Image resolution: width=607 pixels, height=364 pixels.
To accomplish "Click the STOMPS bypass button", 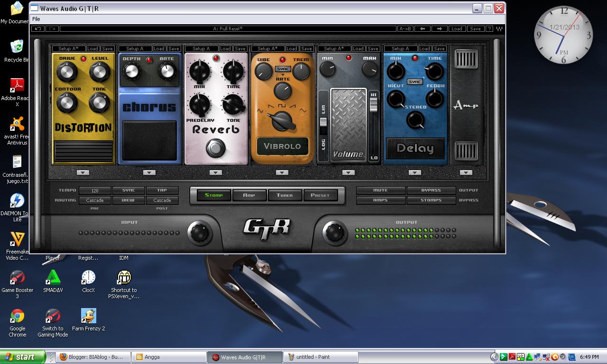I will [431, 200].
